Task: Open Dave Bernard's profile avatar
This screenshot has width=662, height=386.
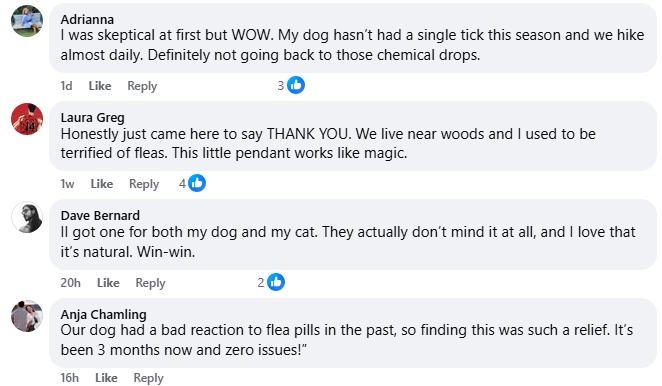Action: coord(27,217)
